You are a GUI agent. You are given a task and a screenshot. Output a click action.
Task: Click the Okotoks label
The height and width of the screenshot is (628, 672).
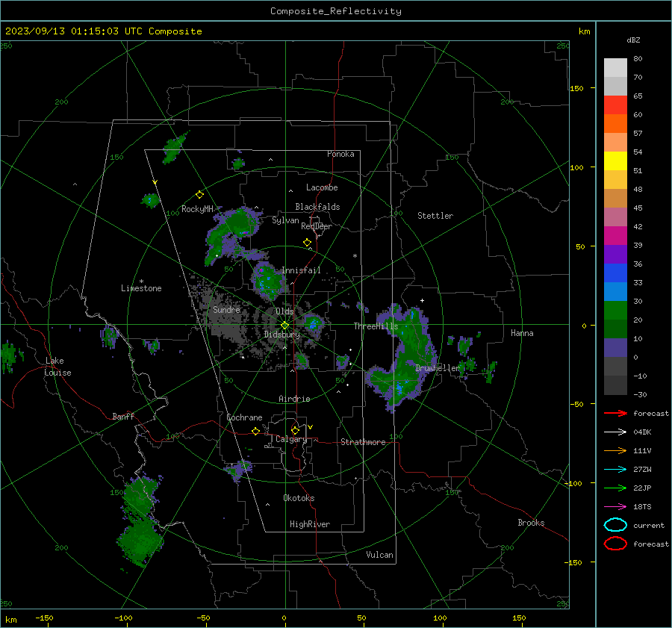[x=299, y=498]
